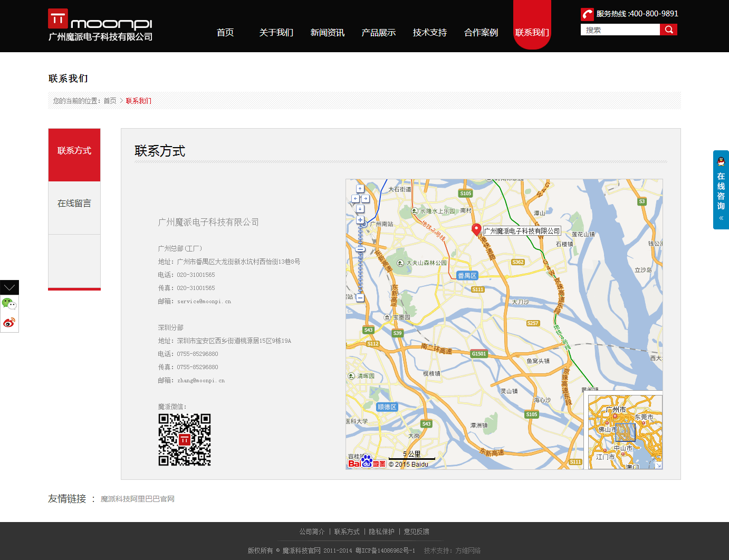Viewport: 729px width, 560px height.
Task: Click the 隐私保护 footer link
Action: coord(382,532)
